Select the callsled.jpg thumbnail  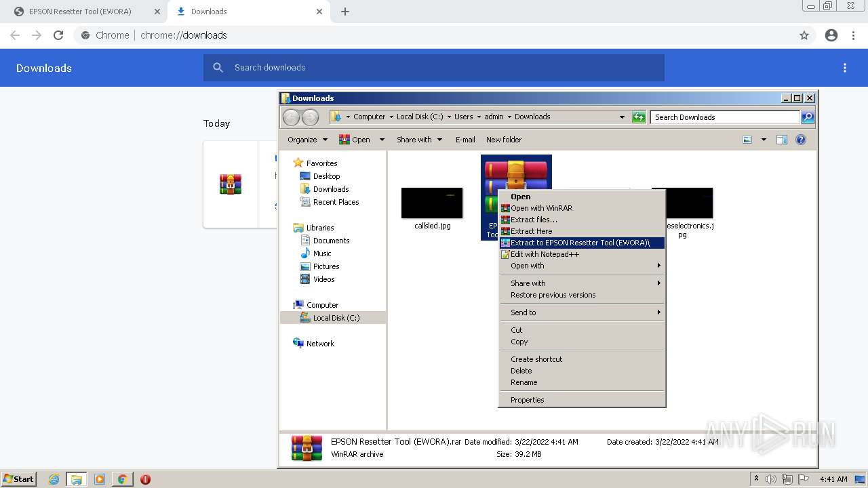tap(432, 203)
